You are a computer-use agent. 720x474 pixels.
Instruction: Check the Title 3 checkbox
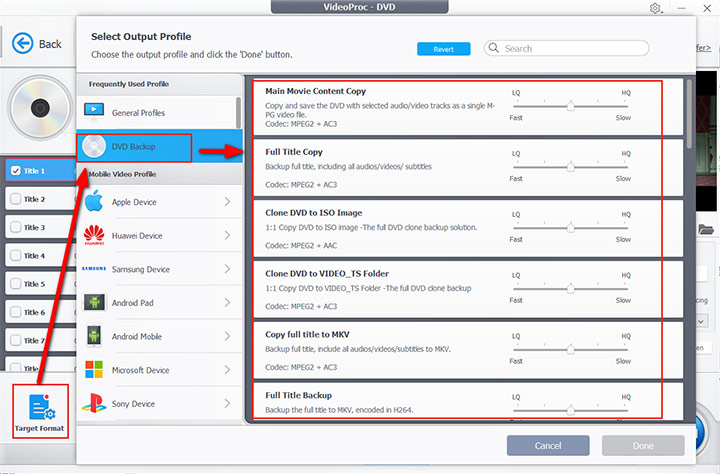pyautogui.click(x=16, y=227)
